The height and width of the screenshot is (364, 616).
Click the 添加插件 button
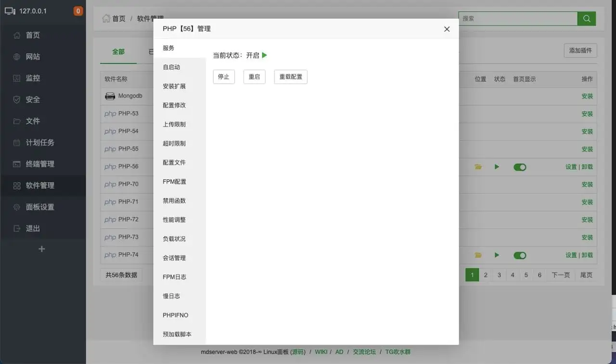580,50
